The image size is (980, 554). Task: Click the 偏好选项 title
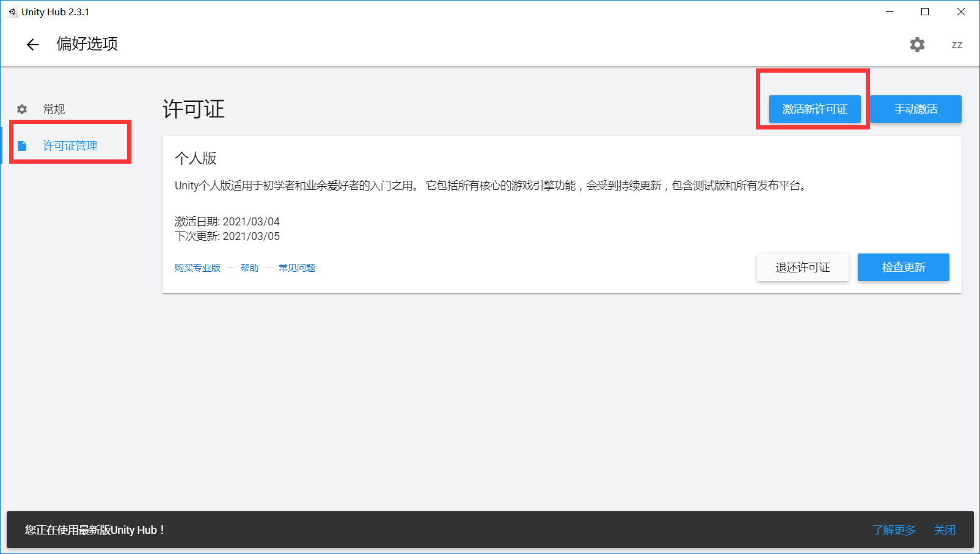pyautogui.click(x=87, y=44)
